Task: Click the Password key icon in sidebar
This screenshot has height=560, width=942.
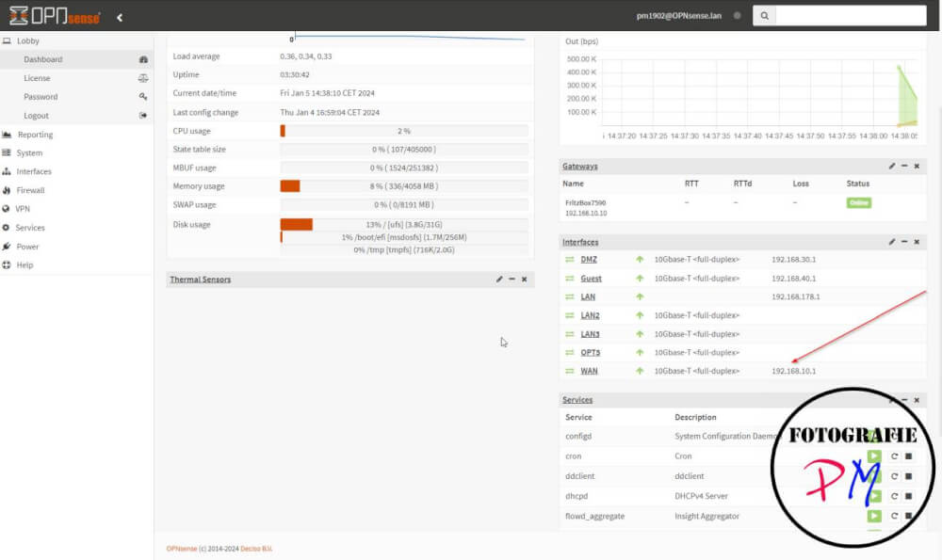Action: click(x=143, y=97)
